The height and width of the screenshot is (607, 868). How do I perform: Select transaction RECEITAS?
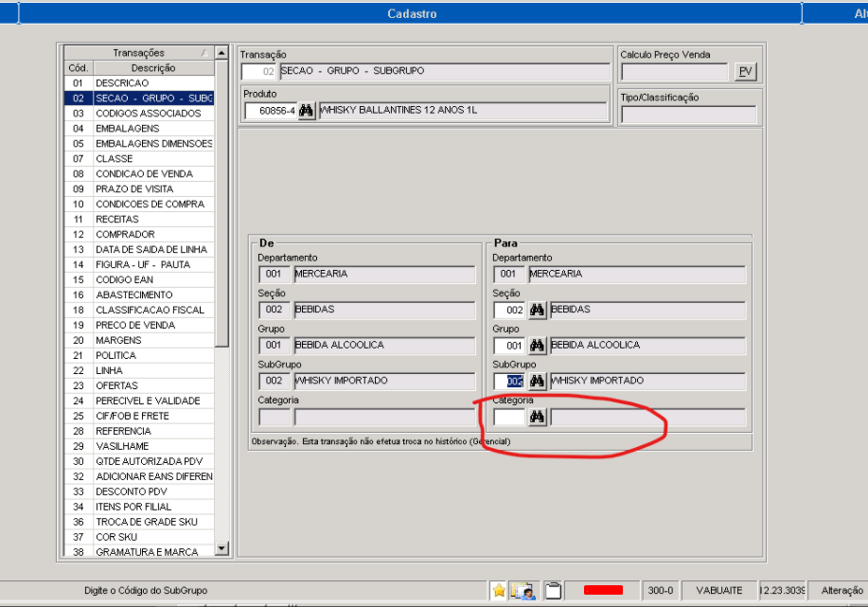pos(139,220)
